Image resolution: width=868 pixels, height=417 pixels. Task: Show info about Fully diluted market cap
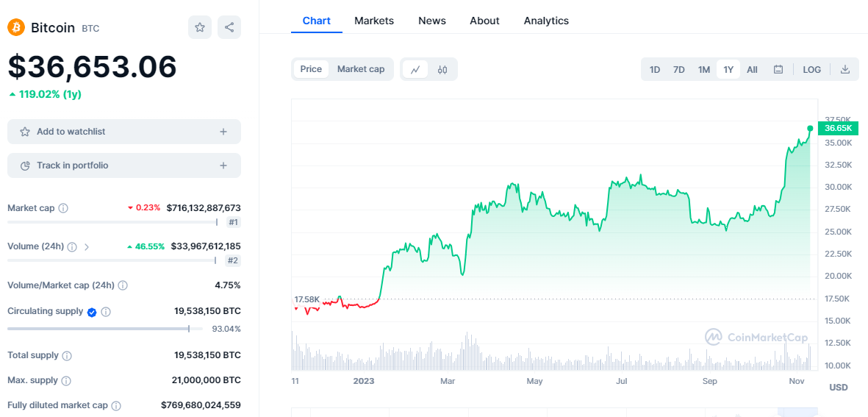[116, 405]
